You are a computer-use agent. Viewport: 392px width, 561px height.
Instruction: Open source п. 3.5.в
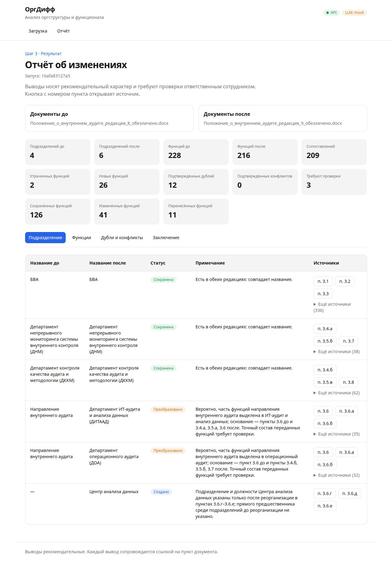click(x=325, y=382)
